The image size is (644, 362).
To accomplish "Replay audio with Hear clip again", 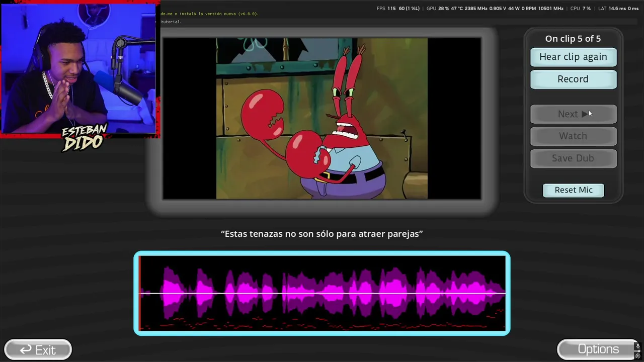I will (573, 57).
